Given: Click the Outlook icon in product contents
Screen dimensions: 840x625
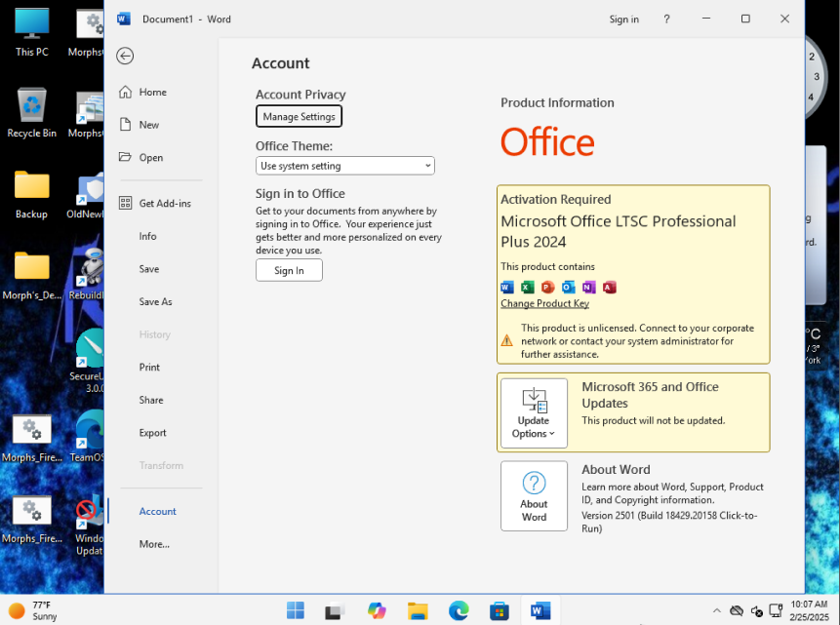Looking at the screenshot, I should pos(569,288).
